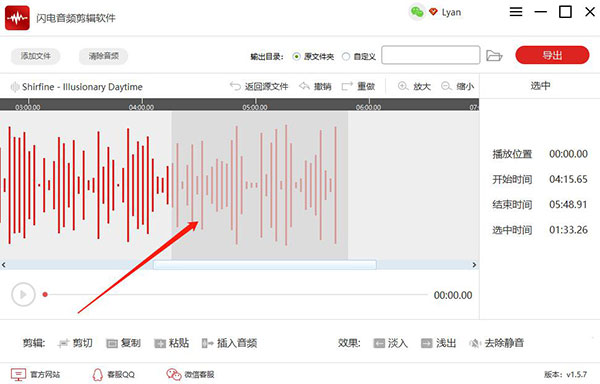Viewport: 600px width, 384px height.
Task: Undo the last edit with 撤销
Action: 315,86
